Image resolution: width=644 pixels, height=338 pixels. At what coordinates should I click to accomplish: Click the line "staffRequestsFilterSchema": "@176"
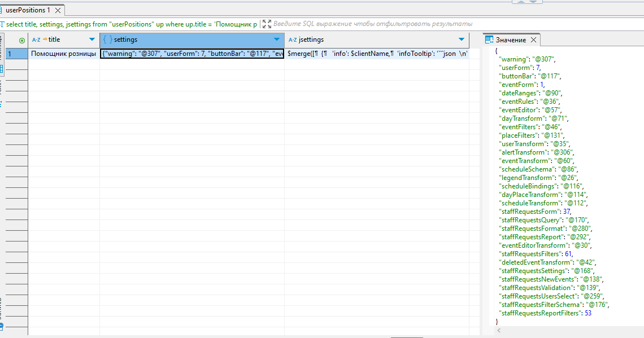[554, 304]
